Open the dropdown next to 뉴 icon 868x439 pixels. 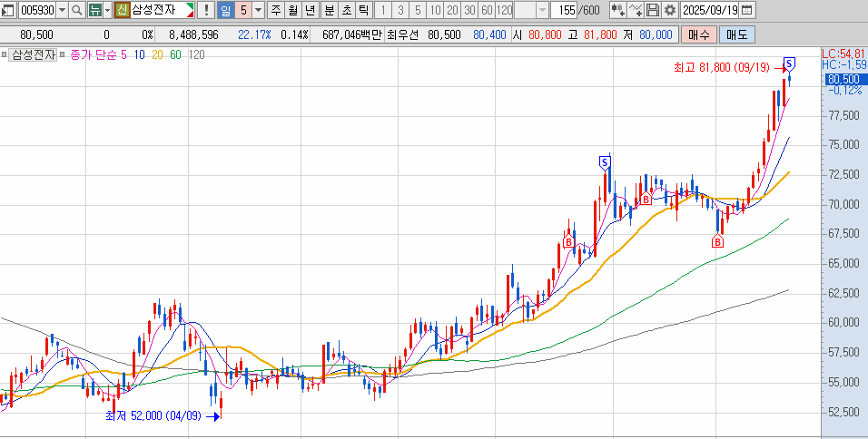(108, 10)
